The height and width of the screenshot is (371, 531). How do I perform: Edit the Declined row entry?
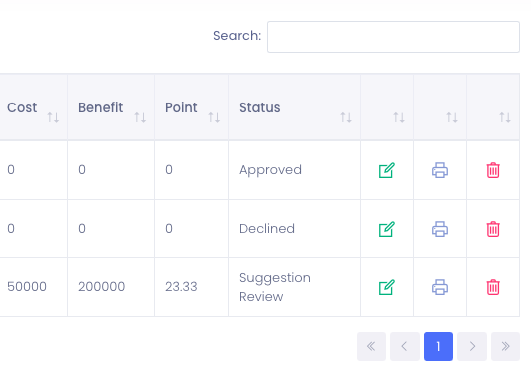[386, 229]
